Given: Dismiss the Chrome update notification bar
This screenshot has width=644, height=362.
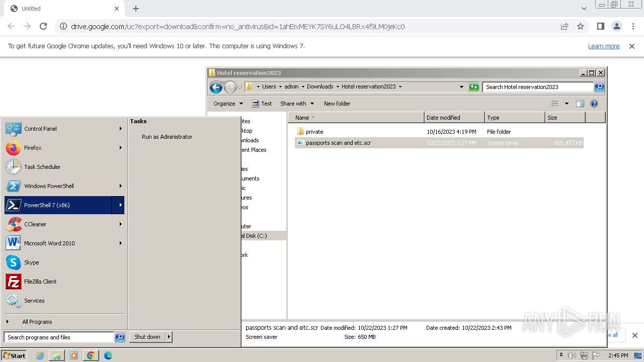Looking at the screenshot, I should click(632, 46).
